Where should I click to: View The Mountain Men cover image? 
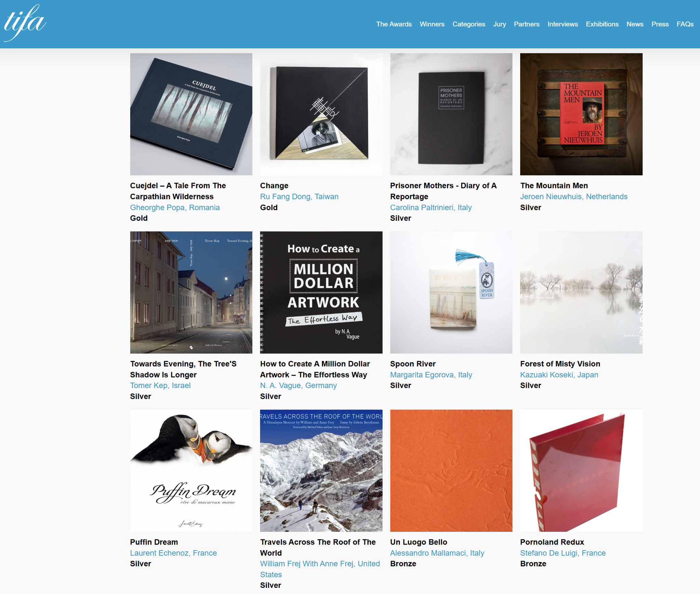tap(581, 114)
